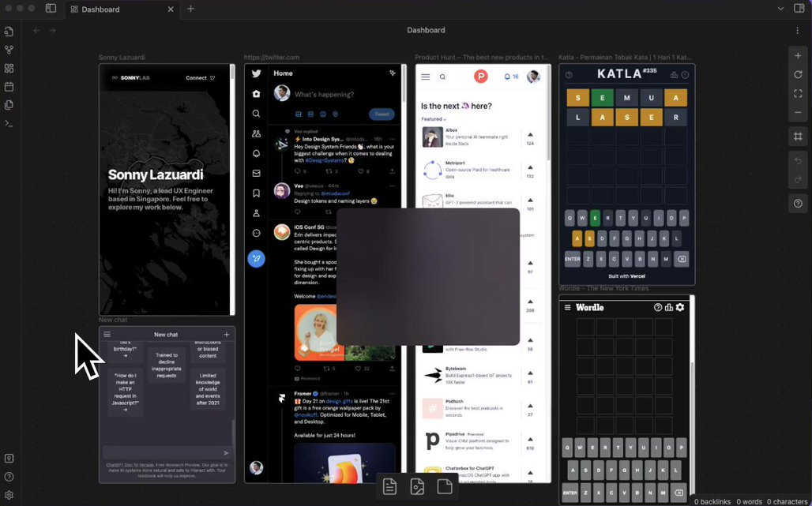The image size is (812, 506).
Task: Click the ChatGPT message input field
Action: pyautogui.click(x=161, y=453)
